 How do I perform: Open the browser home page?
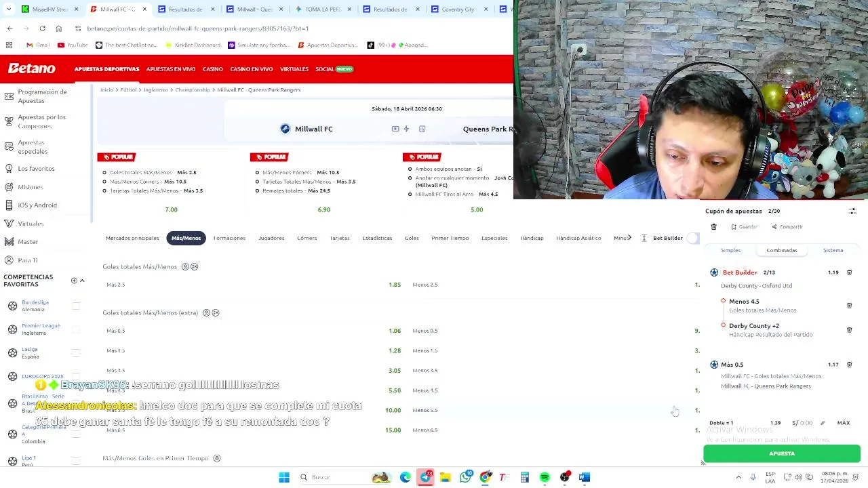coord(58,28)
